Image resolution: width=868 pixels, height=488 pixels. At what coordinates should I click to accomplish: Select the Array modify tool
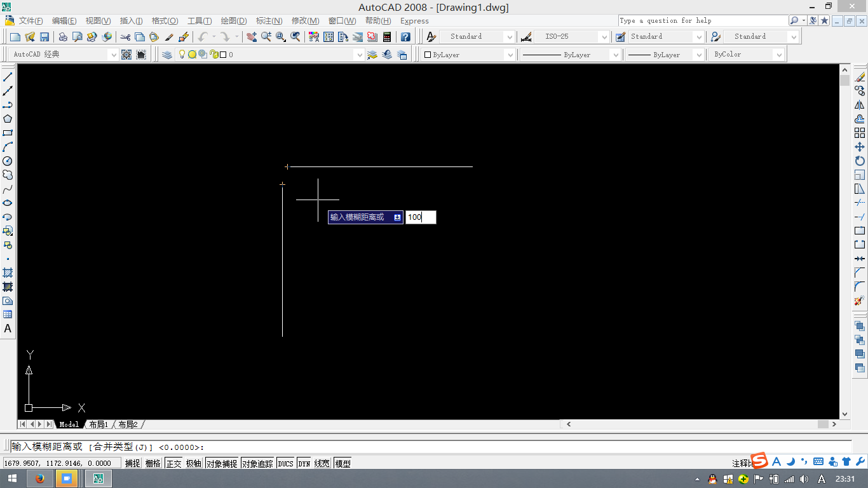(860, 133)
